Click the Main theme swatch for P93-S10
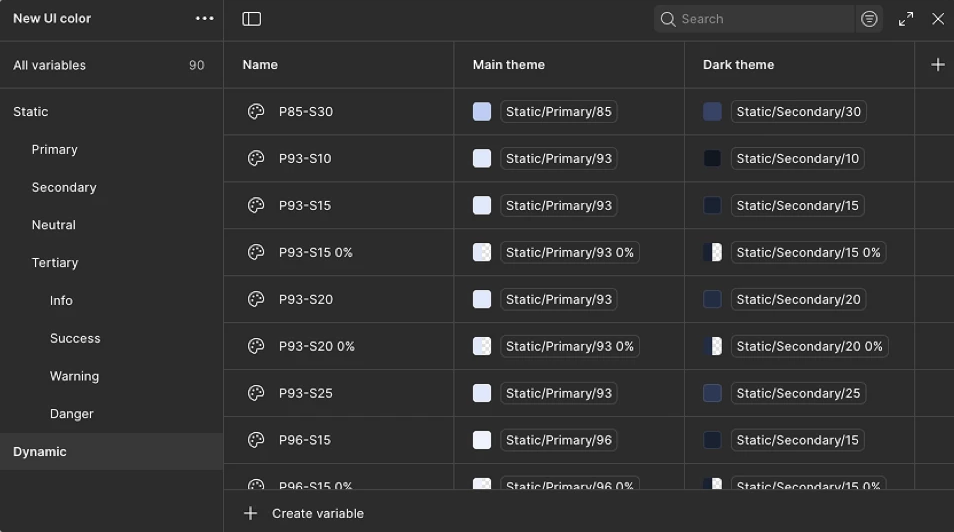 click(482, 159)
